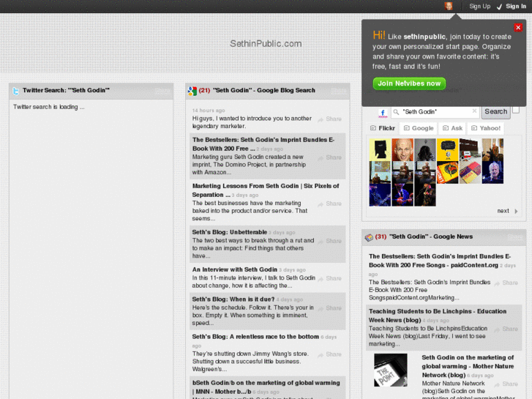The height and width of the screenshot is (399, 532).
Task: Click the Google Blog Search widget icon
Action: point(192,91)
